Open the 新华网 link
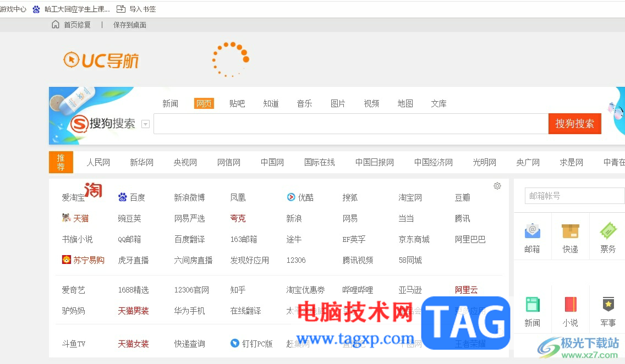 point(142,162)
